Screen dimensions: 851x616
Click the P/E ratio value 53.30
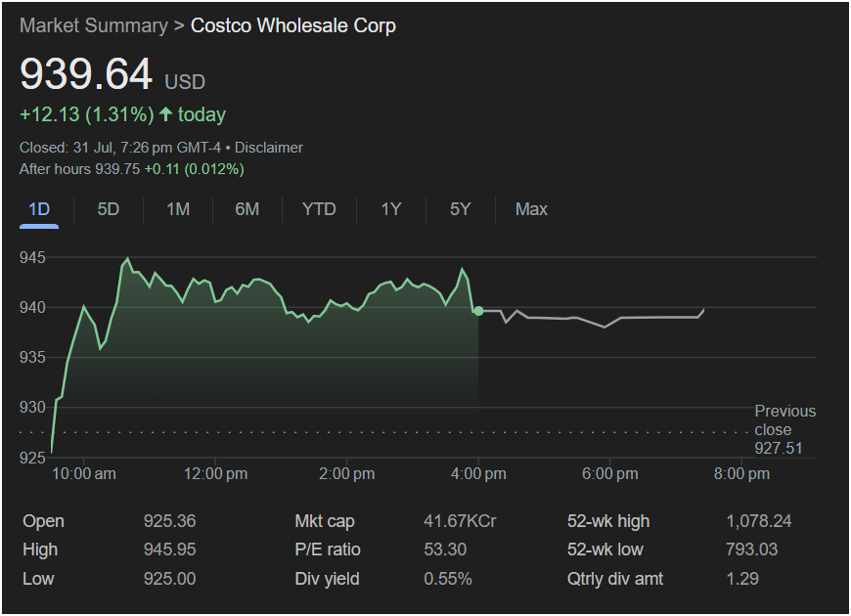click(x=445, y=550)
